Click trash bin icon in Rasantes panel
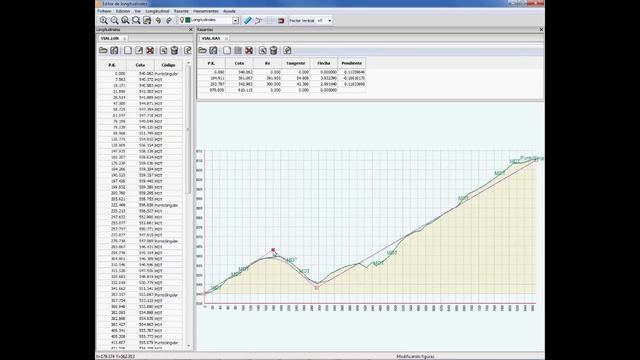The image size is (640, 360). point(273,50)
